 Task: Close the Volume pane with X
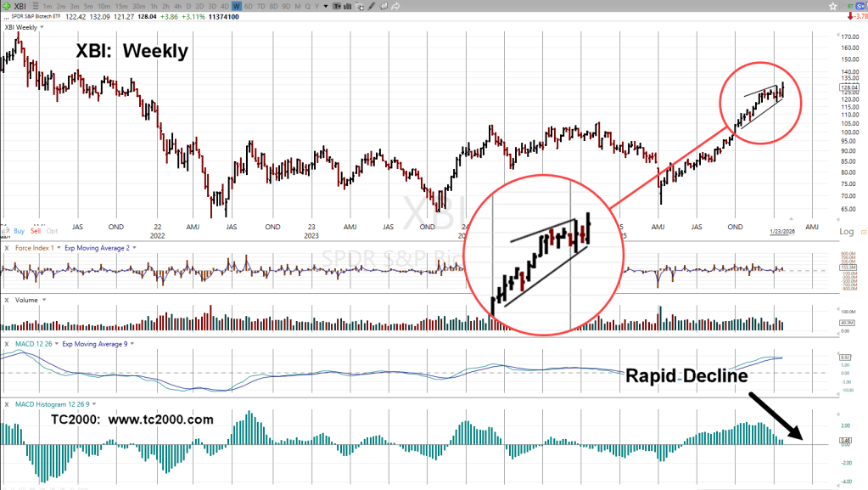coord(7,300)
